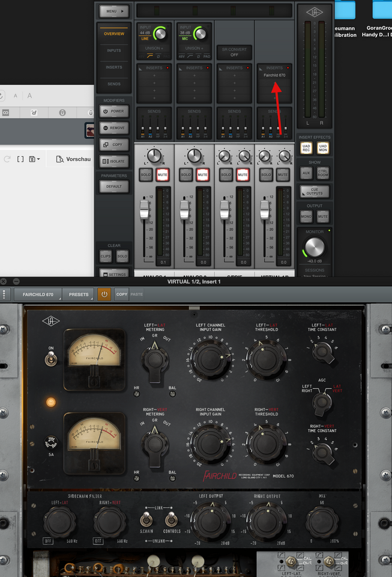
Task: Click the LEFT CHANNEL INPUT GAIN knob
Action: [211, 361]
